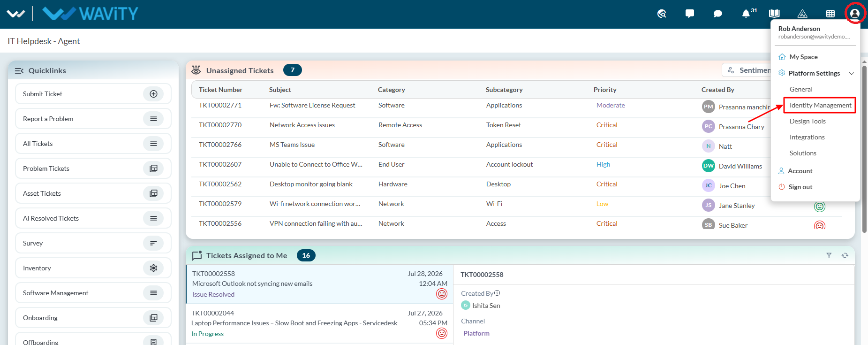Screen dimensions: 868x345
Task: Open the apps grid icon
Action: 830,14
